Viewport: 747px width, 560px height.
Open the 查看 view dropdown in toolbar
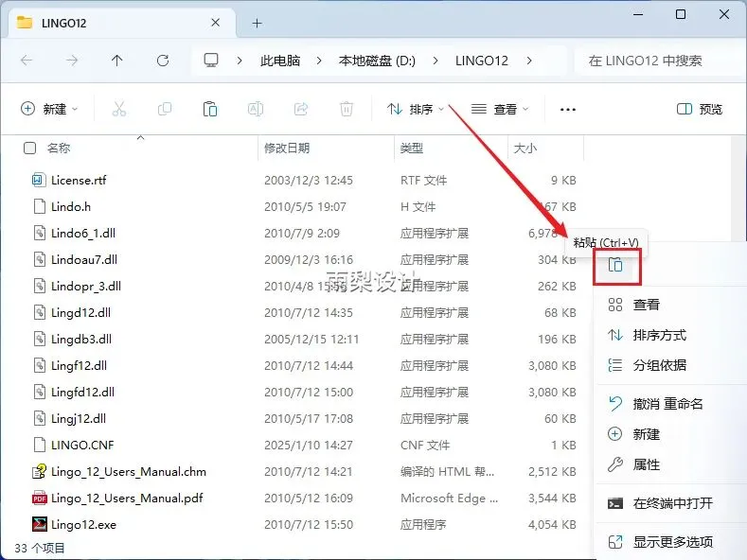500,109
